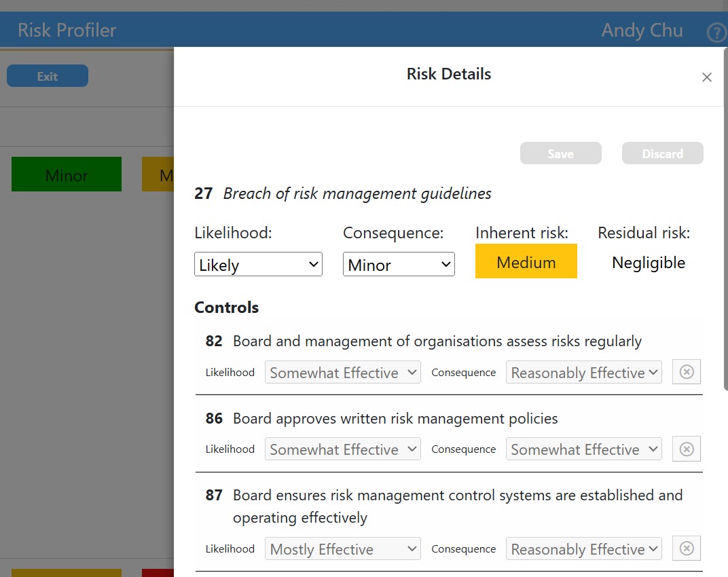Click control 87 Board ensures control systems text
This screenshot has height=577, width=728.
(458, 506)
